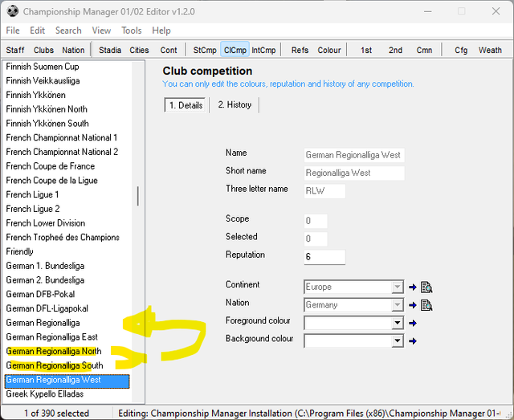Open the Nation toolbar section
The image size is (514, 420).
[x=73, y=50]
